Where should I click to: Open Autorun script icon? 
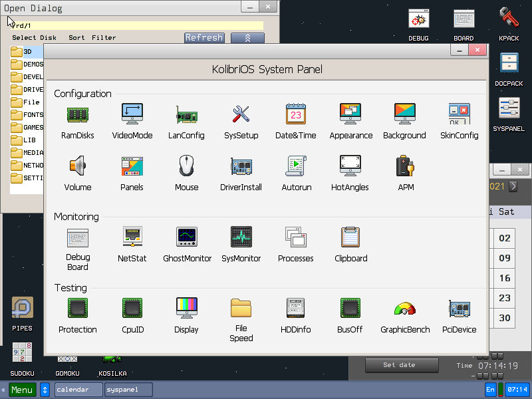pos(296,166)
